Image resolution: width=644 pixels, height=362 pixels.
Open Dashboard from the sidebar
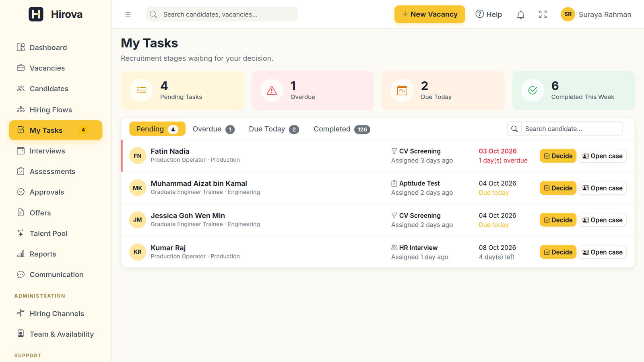click(x=56, y=47)
